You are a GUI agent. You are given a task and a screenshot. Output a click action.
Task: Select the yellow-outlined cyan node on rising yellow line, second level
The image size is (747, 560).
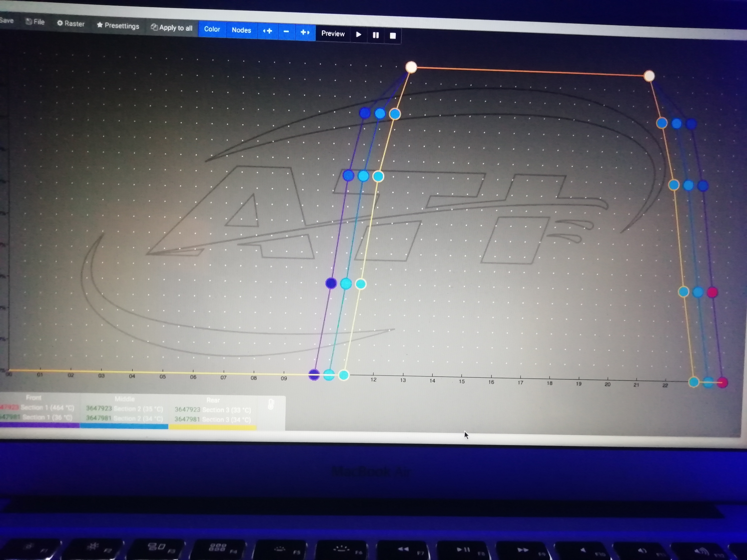click(361, 284)
